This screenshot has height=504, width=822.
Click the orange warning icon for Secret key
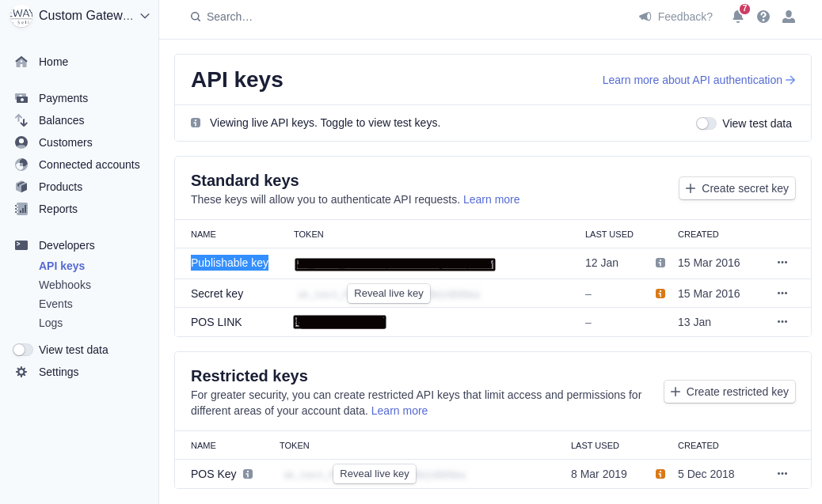660,294
